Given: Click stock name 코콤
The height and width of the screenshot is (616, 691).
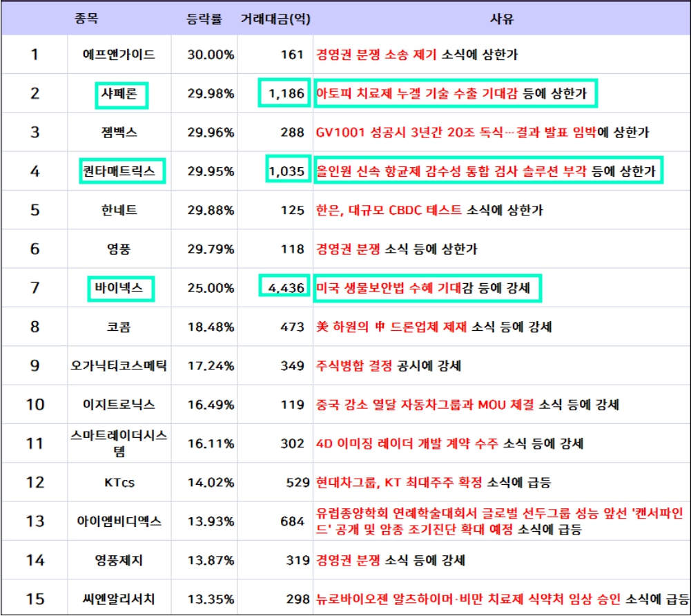Looking at the screenshot, I should [x=119, y=327].
